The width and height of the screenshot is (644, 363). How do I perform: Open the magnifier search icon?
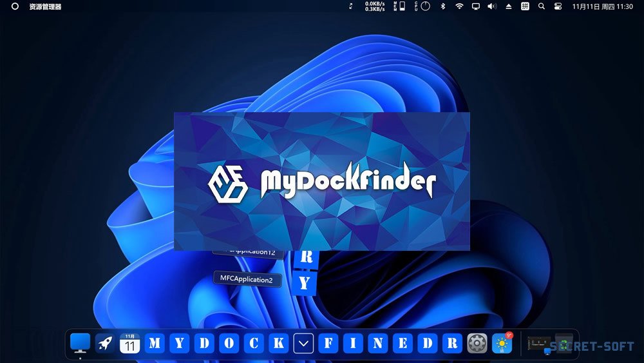coord(542,6)
